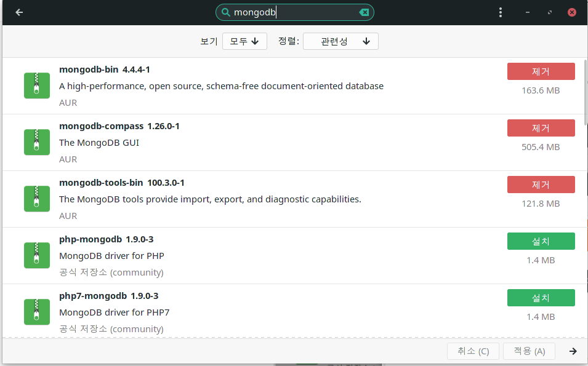The height and width of the screenshot is (366, 588).
Task: Click the magnifier icon in search bar
Action: click(x=226, y=12)
